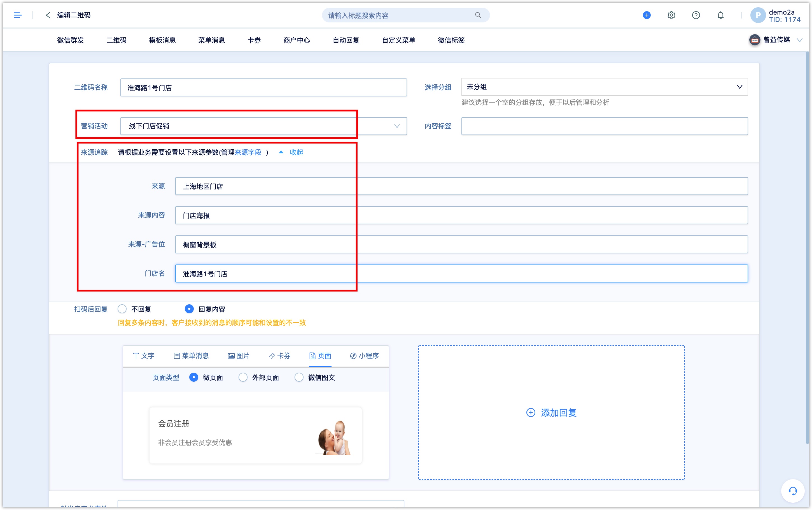Open the hamburger sidebar menu

tap(18, 15)
